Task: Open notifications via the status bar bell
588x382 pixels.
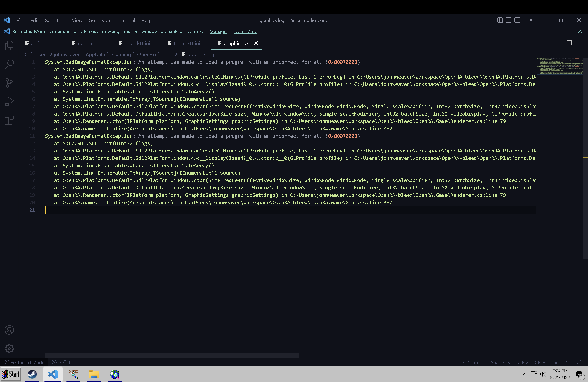Action: point(580,362)
